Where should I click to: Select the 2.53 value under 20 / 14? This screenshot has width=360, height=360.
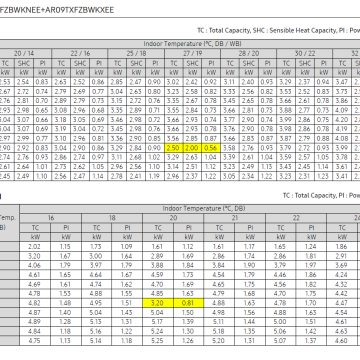click(6, 82)
